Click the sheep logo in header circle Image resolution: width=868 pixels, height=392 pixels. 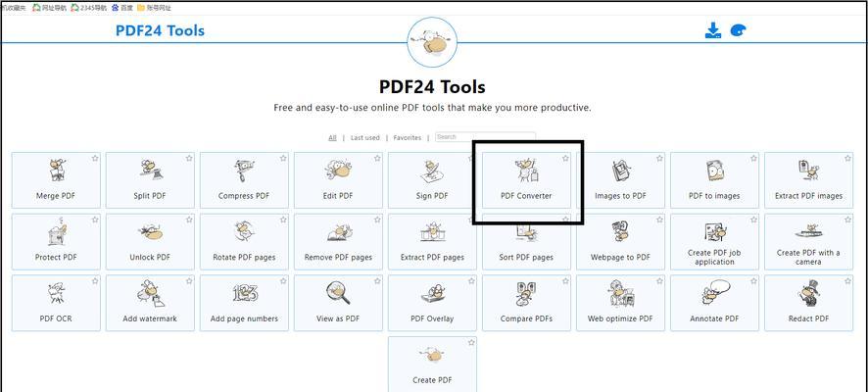[432, 43]
